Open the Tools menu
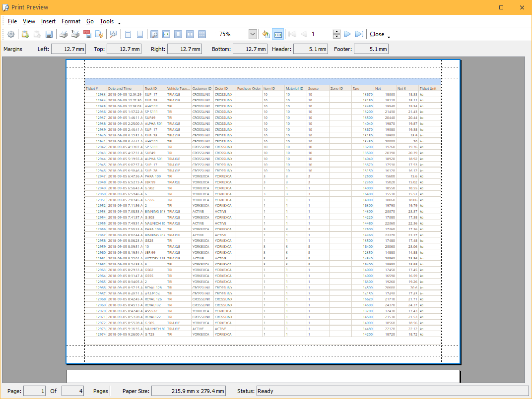532x399 pixels. click(107, 21)
